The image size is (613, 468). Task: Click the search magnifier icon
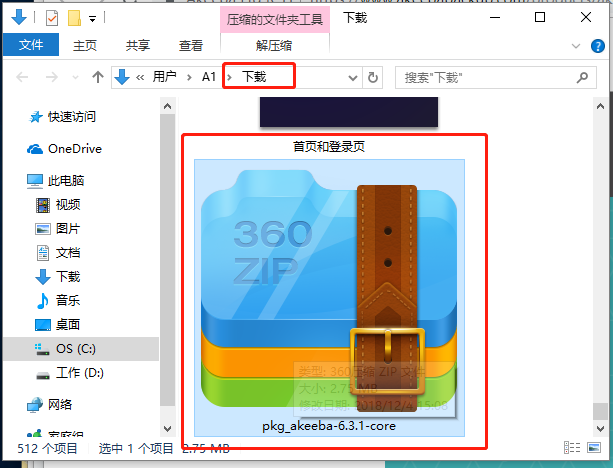pos(583,77)
